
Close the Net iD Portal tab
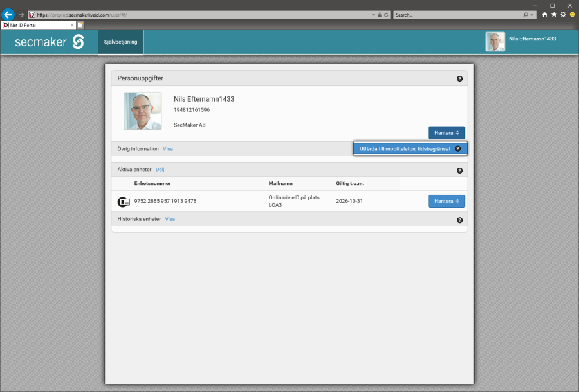click(72, 25)
